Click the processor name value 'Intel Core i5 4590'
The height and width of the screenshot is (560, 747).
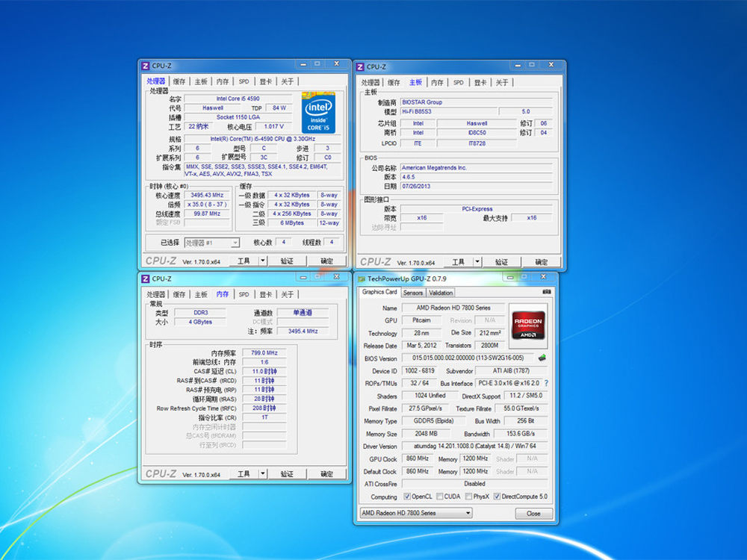[238, 99]
